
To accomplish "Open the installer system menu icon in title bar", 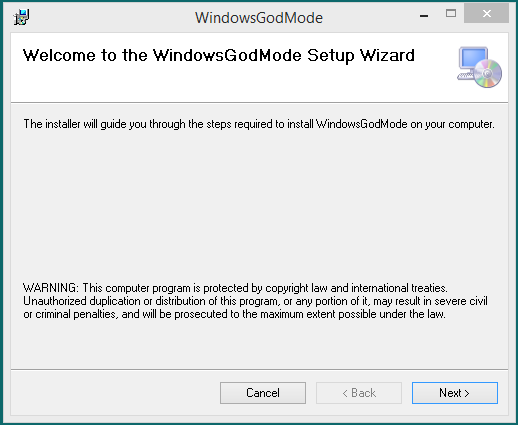I will click(22, 17).
